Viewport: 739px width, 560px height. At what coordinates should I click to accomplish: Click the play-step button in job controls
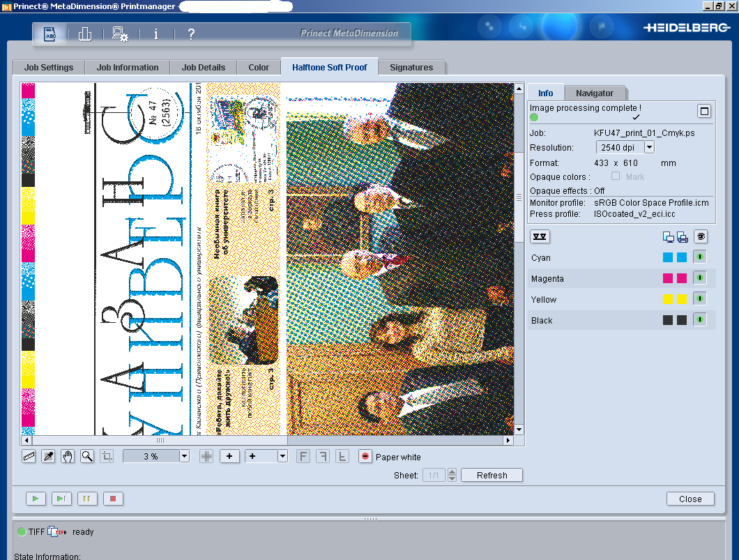(x=61, y=498)
